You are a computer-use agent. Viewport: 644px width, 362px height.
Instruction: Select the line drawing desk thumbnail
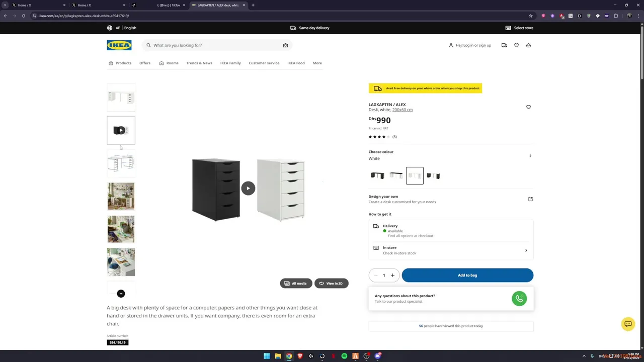pyautogui.click(x=121, y=163)
